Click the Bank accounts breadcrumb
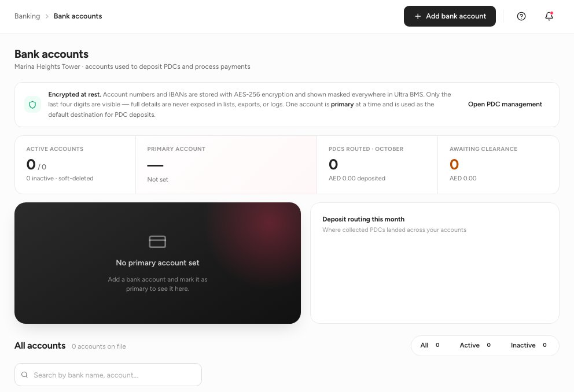The height and width of the screenshot is (392, 574). (x=78, y=16)
